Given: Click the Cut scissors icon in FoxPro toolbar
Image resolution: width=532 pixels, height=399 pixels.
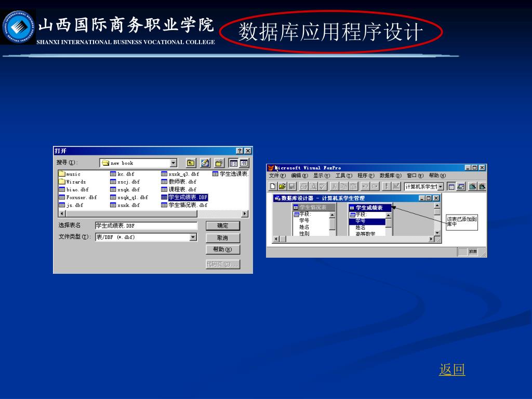Looking at the screenshot, I should (x=334, y=187).
